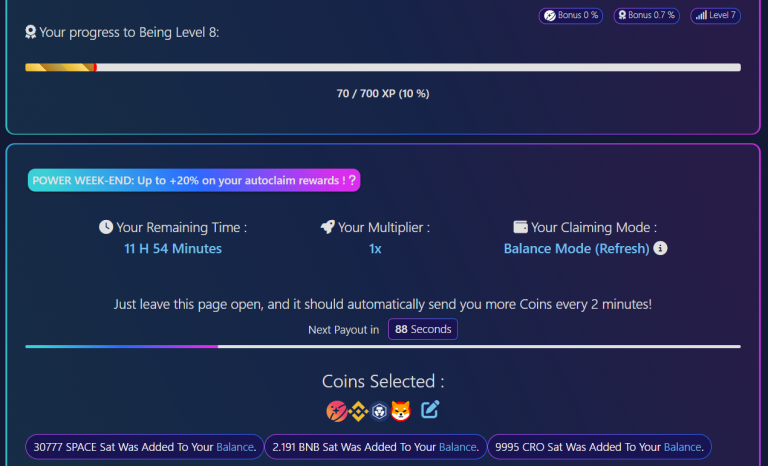Click the BNB coin icon
The image size is (768, 466).
coord(358,410)
